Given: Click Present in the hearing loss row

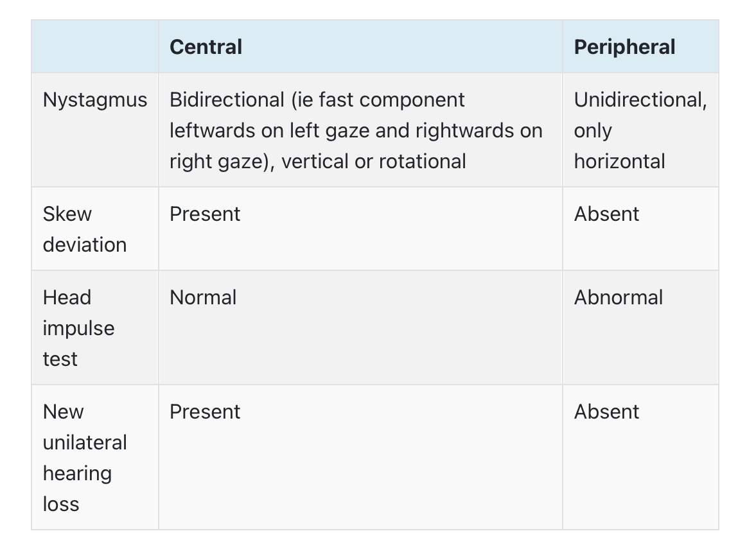Looking at the screenshot, I should pyautogui.click(x=205, y=412).
